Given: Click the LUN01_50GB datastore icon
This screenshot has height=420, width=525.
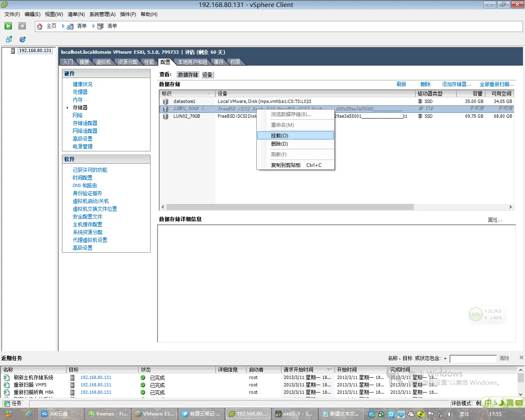Looking at the screenshot, I should pos(166,109).
